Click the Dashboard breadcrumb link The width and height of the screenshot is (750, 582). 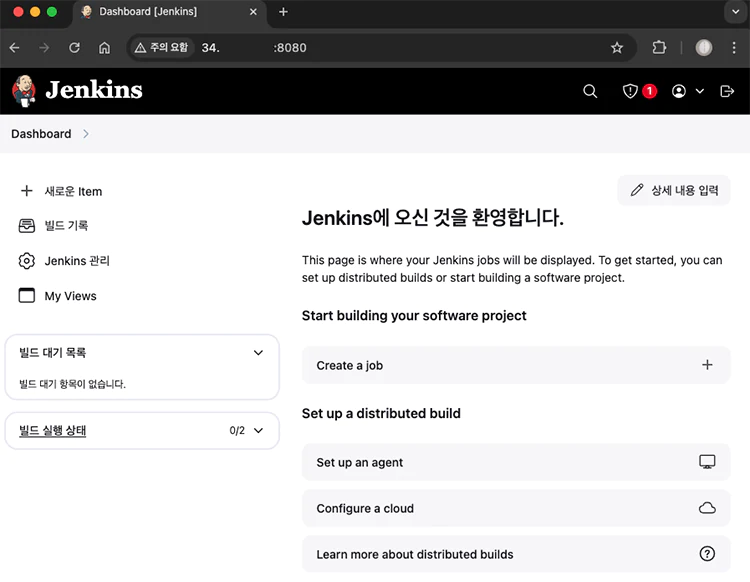coord(41,134)
